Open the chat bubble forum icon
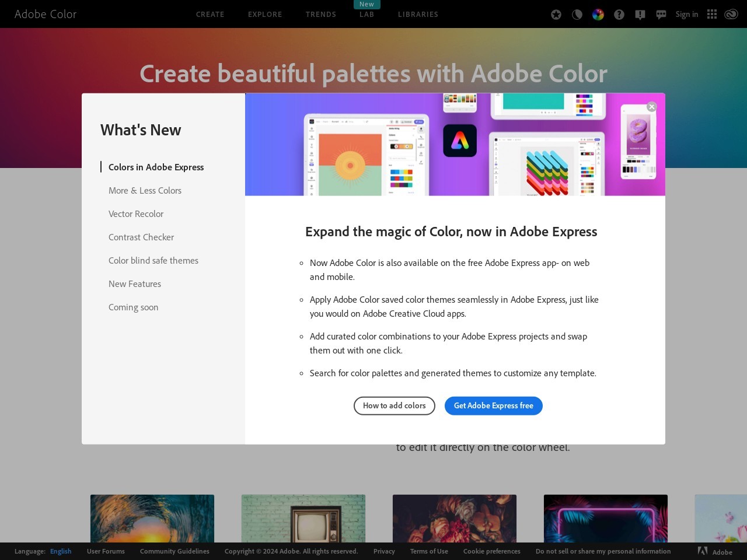 click(x=661, y=15)
